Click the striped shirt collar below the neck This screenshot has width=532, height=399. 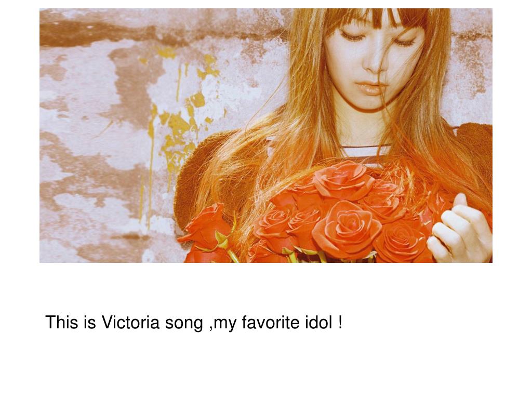(x=365, y=151)
